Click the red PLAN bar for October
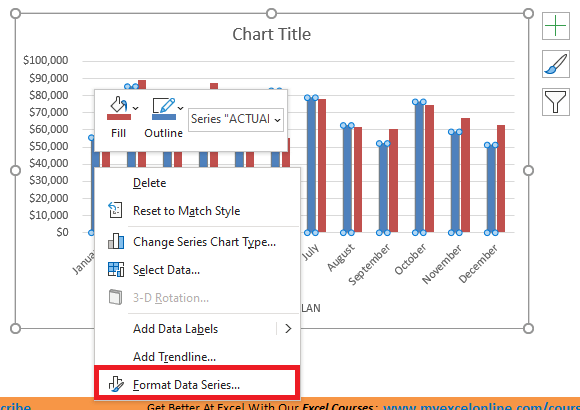This screenshot has width=580, height=410. tap(429, 169)
